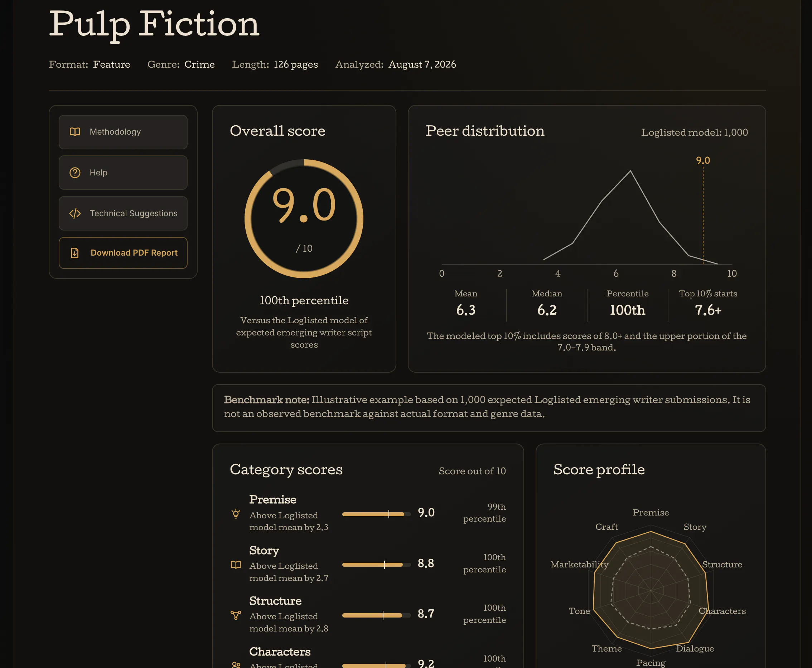The height and width of the screenshot is (668, 812).
Task: Click the 'Benchmark note:' text
Action: pyautogui.click(x=267, y=400)
